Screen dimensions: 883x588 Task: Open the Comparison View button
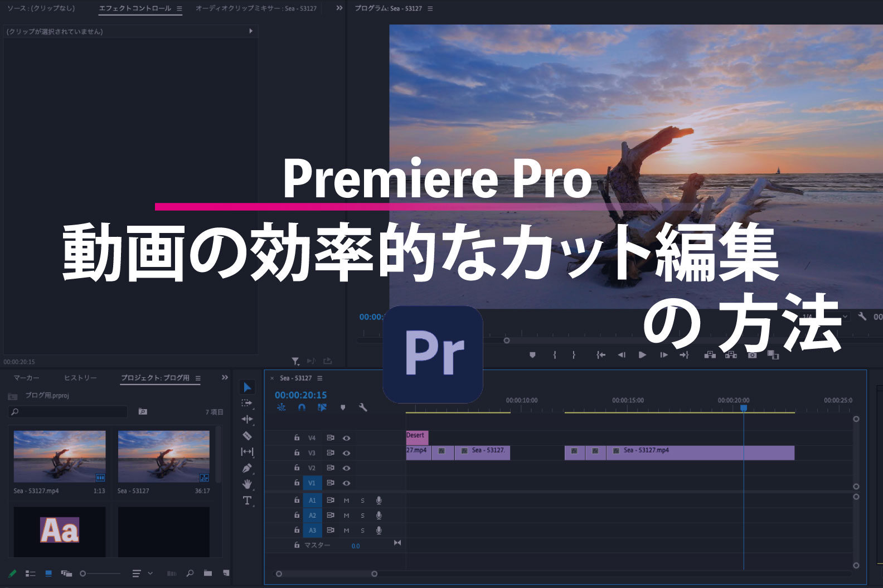(773, 354)
